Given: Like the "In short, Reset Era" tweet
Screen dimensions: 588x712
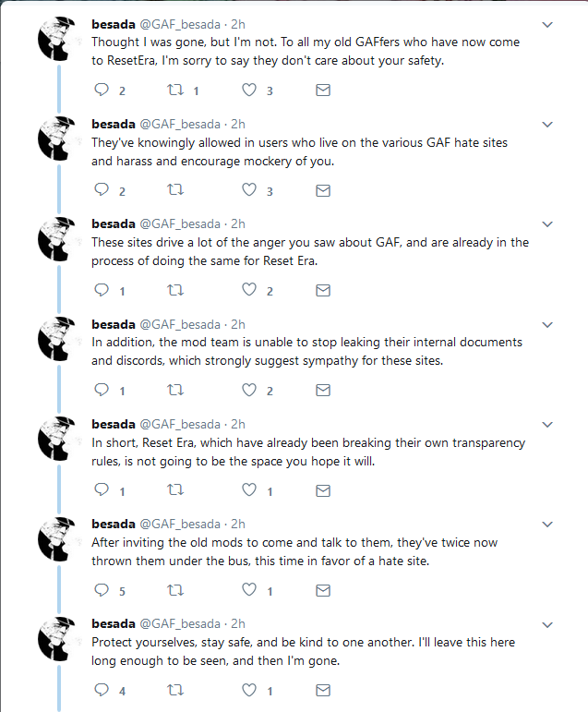Looking at the screenshot, I should coord(249,489).
